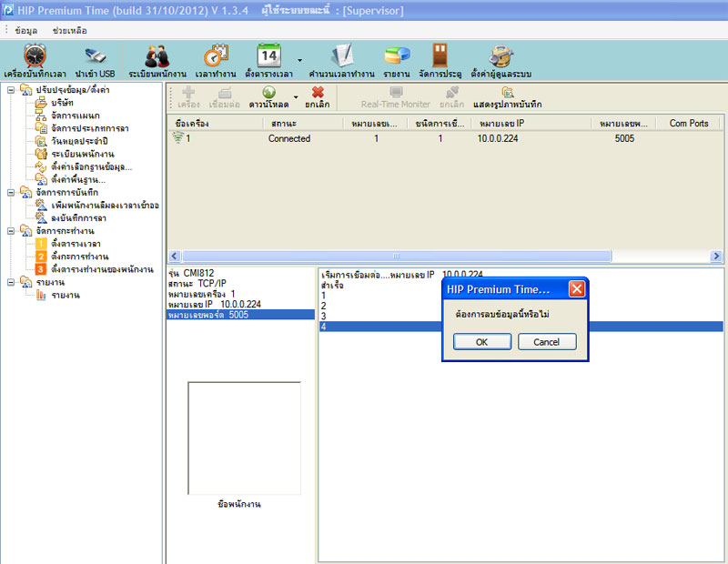Select ตั้งค่าเลือกฐานข้อมูล... tree item
728x564 pixels.
92,166
